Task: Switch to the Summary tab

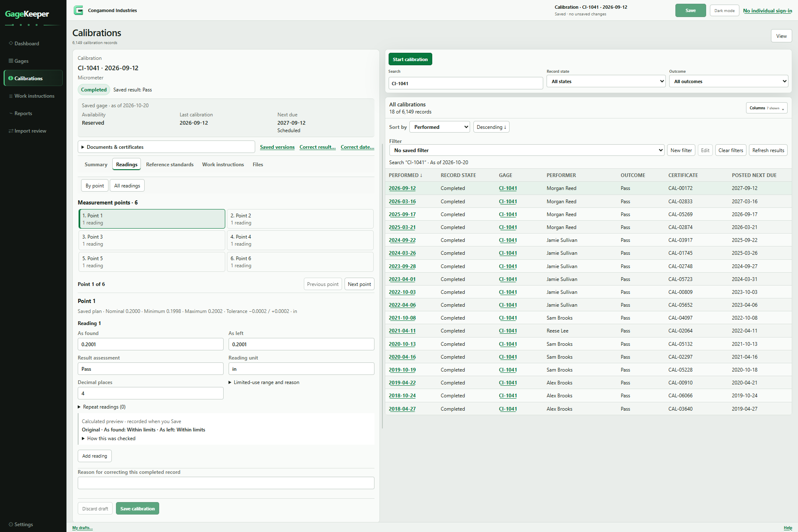Action: click(x=96, y=165)
